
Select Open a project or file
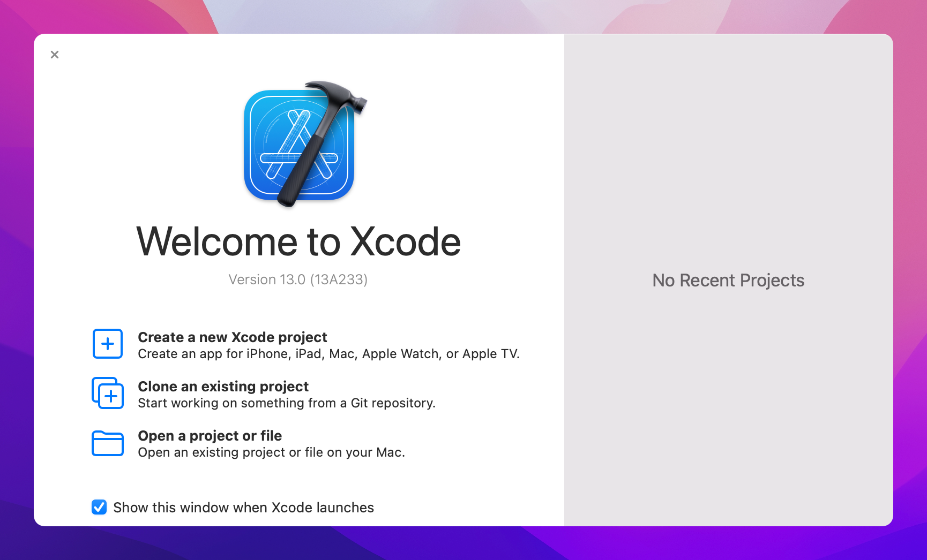210,436
